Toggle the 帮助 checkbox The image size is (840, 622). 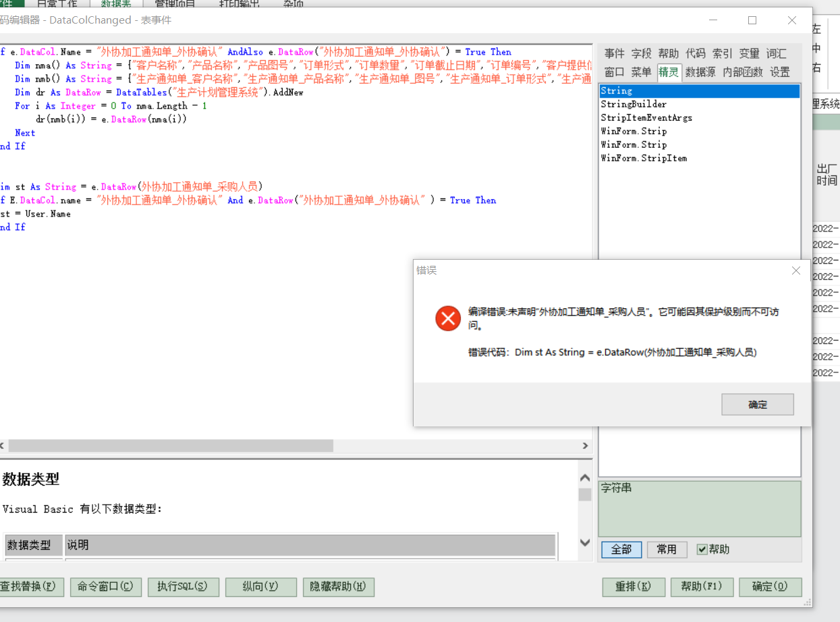702,549
